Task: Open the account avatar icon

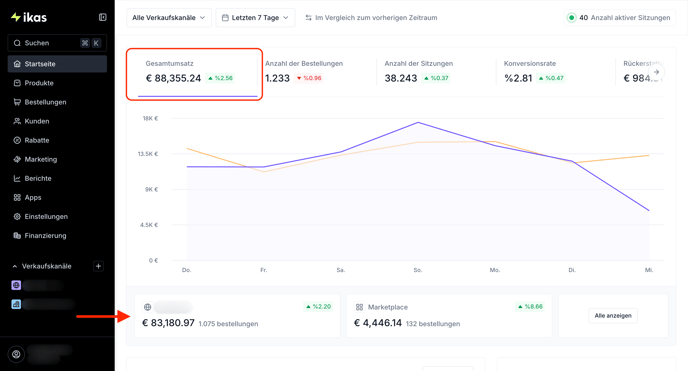Action: point(16,354)
